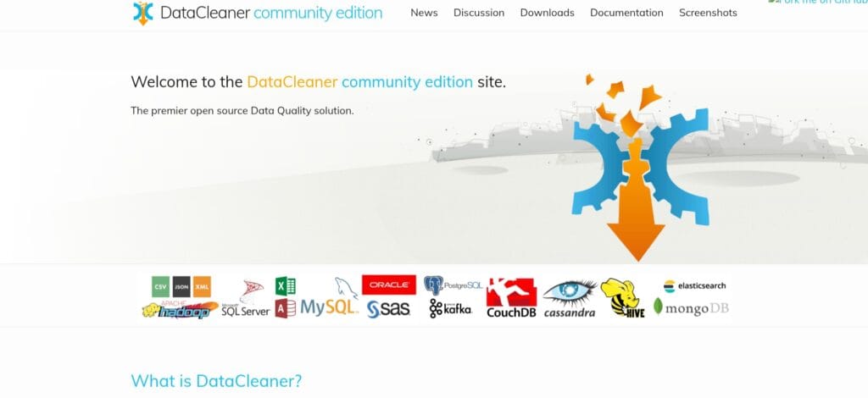Click the Apache Hive bee logo
The width and height of the screenshot is (868, 398).
point(624,298)
